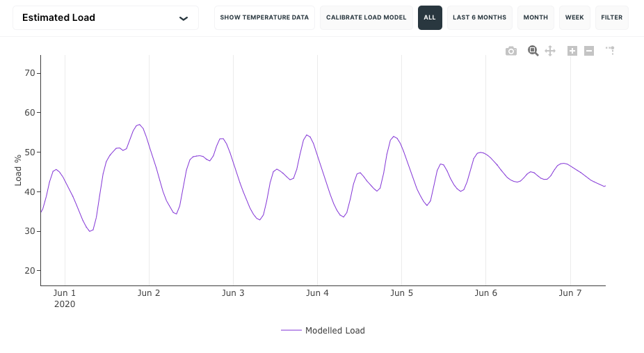Click the Zoom out minus icon
Screen dimensions: 644x353
pyautogui.click(x=589, y=51)
